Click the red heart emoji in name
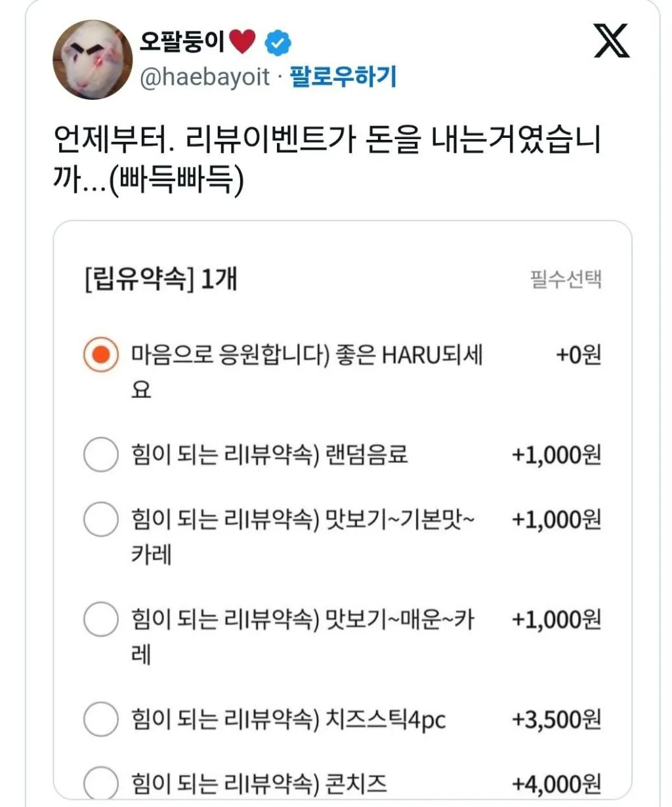The height and width of the screenshot is (807, 672). [243, 42]
